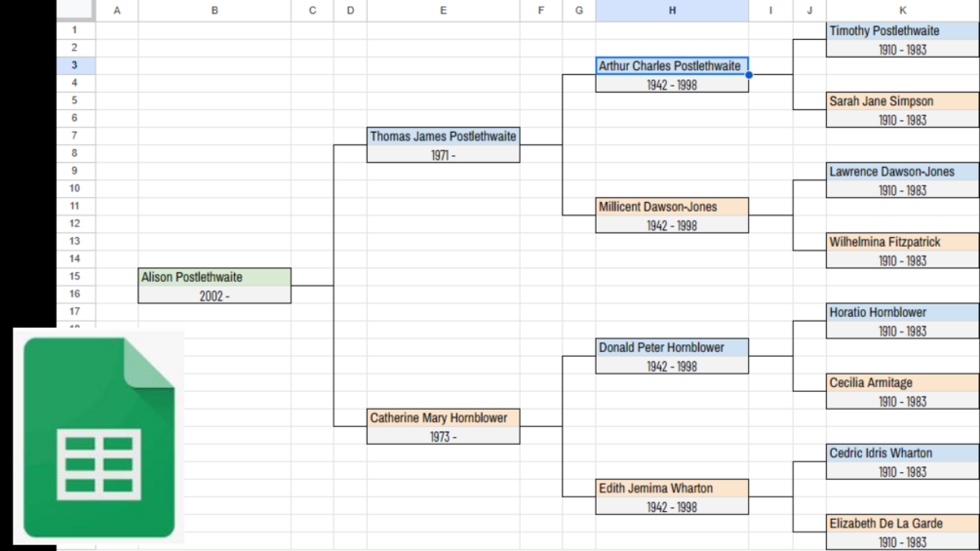Click the Arthur Charles Postlethwaite cell

coord(672,66)
